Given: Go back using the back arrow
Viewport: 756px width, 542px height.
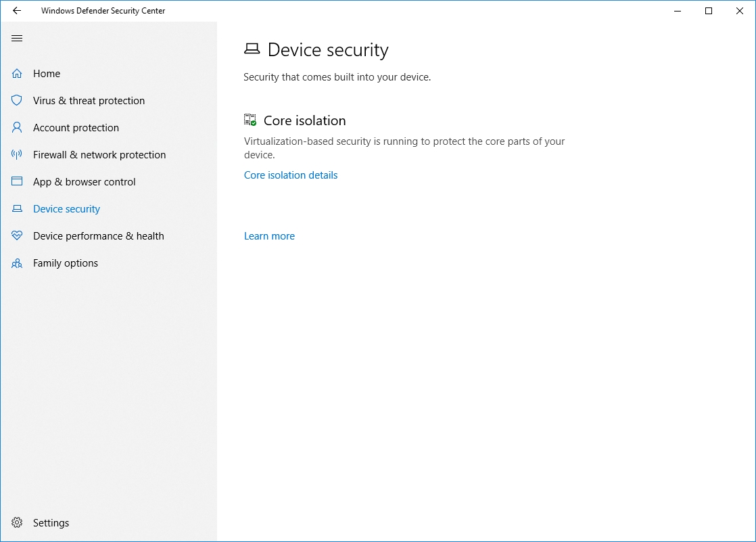Looking at the screenshot, I should coord(17,11).
